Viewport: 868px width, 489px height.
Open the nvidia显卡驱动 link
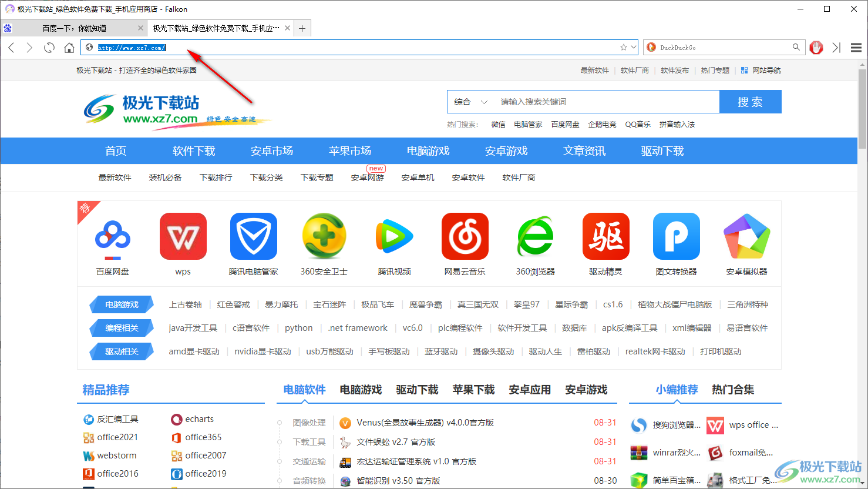[263, 351]
